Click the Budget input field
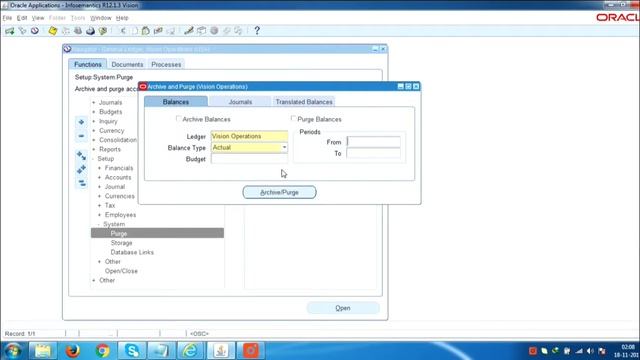 click(x=249, y=159)
